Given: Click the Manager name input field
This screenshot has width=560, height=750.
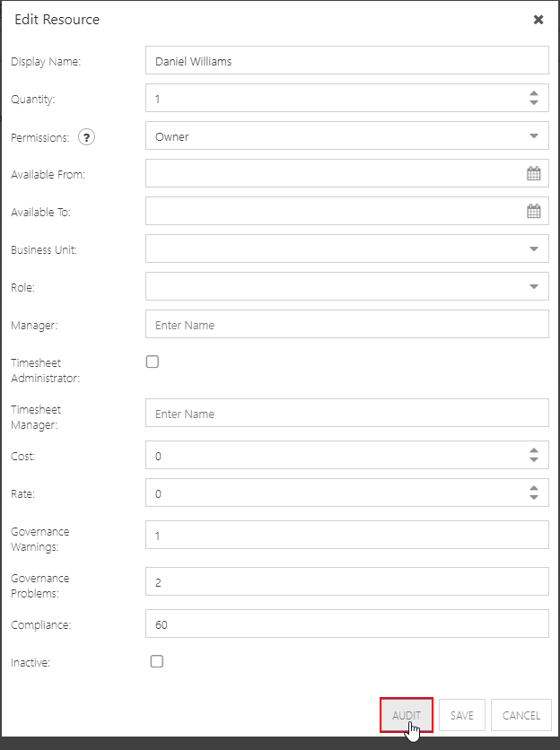Looking at the screenshot, I should coord(347,324).
